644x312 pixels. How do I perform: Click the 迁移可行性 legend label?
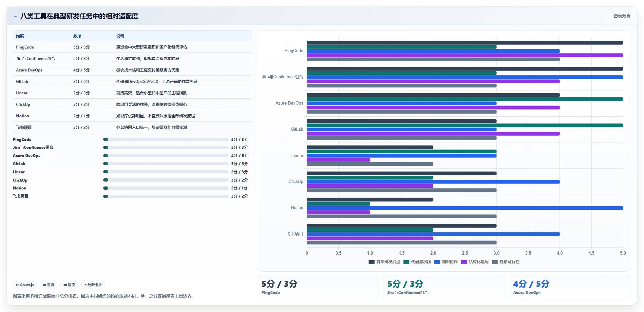[509, 262]
